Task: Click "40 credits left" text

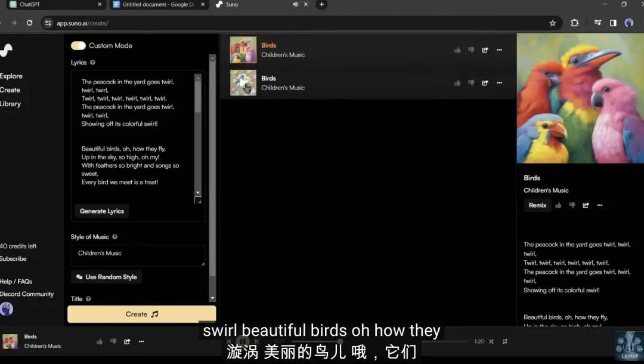Action: tap(18, 246)
